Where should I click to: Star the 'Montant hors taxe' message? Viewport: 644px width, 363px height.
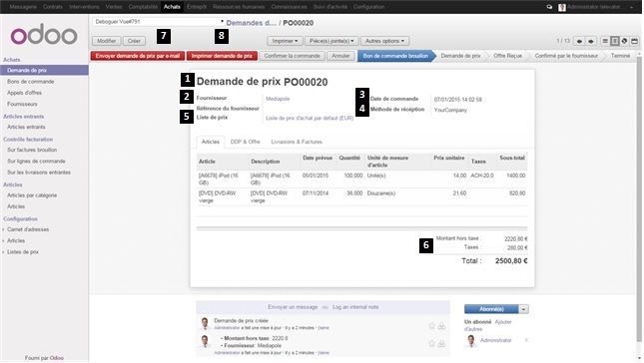click(x=431, y=343)
